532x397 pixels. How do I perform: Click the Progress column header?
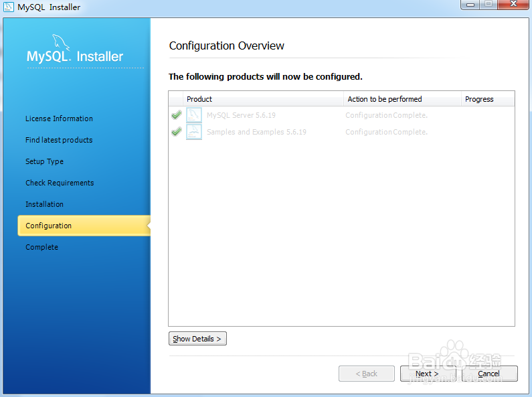(488, 98)
